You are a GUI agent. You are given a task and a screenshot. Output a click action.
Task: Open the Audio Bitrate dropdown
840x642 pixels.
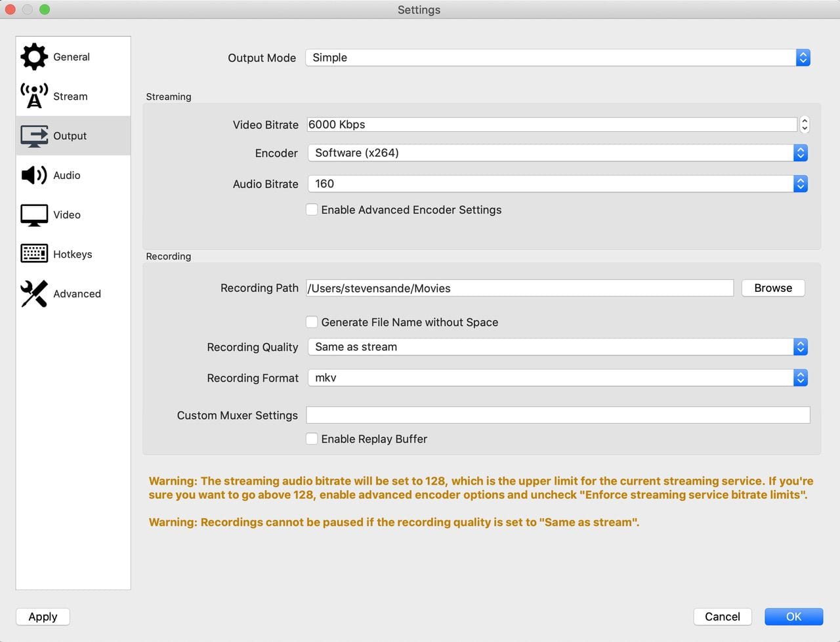point(557,184)
